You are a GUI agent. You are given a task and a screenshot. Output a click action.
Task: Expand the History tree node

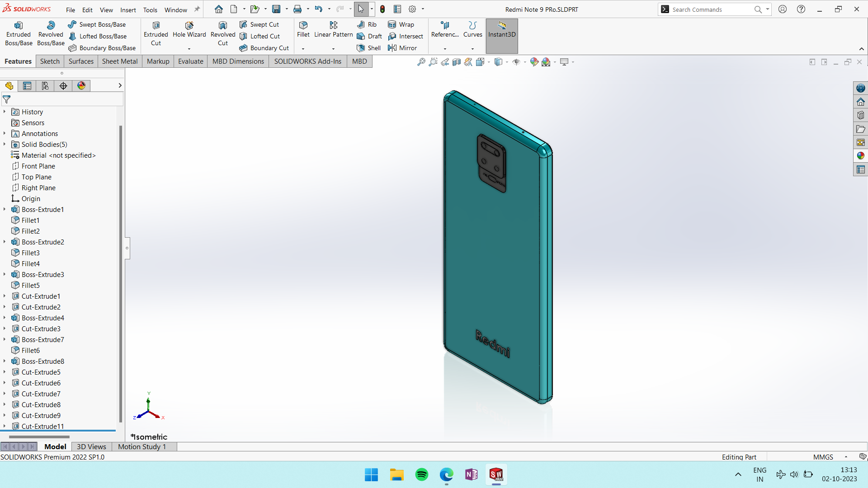point(5,112)
